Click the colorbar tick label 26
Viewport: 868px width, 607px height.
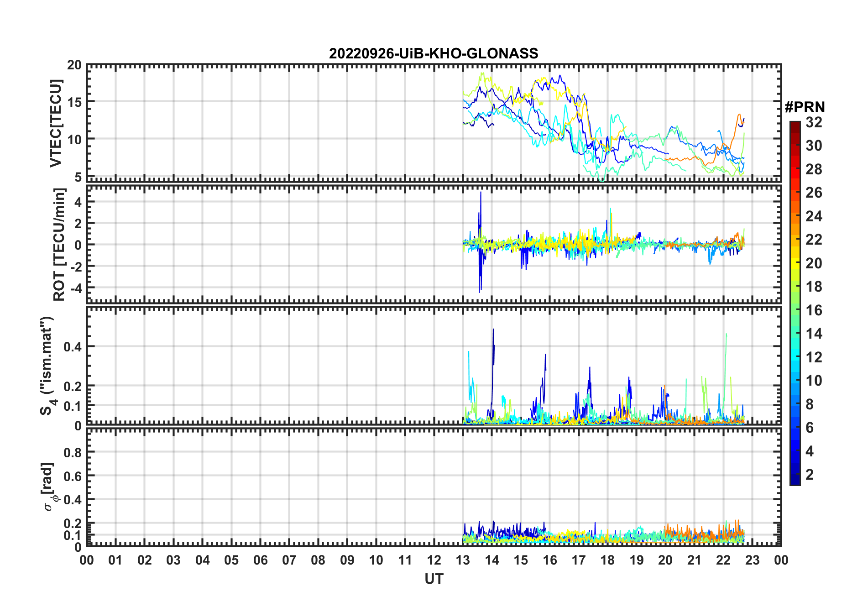click(814, 193)
